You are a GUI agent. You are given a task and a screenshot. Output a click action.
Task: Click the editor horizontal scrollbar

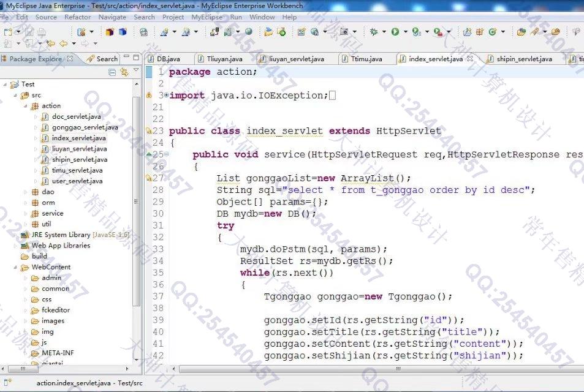(398, 369)
